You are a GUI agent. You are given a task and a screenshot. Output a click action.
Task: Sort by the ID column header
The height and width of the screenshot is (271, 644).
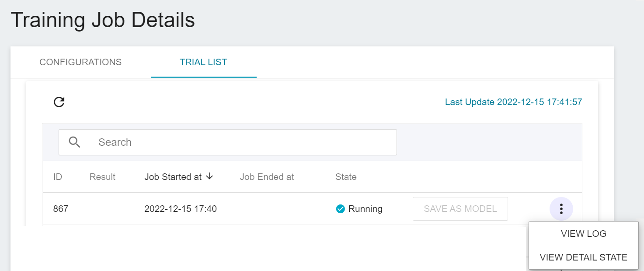pos(58,177)
